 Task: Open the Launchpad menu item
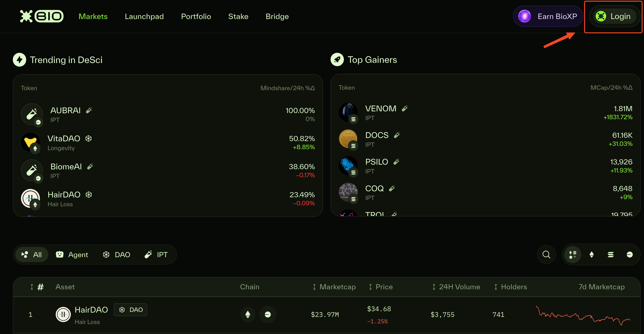pyautogui.click(x=144, y=16)
